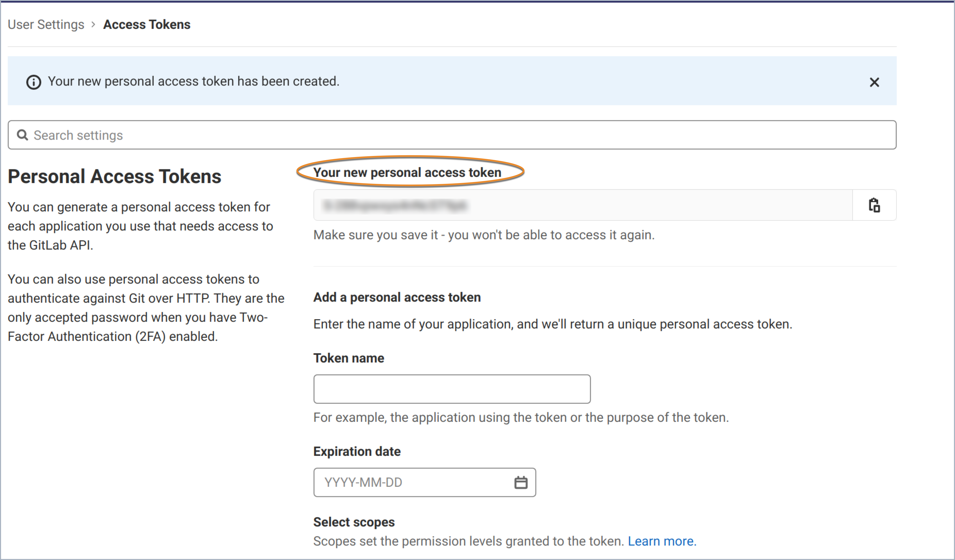Click the breadcrumb chevron separator
Viewport: 955px width, 560px height.
[93, 25]
